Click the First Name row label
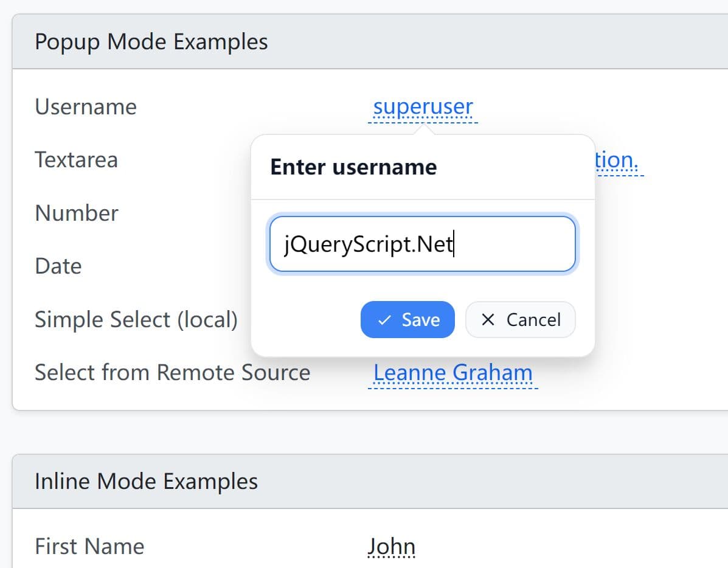728x568 pixels. [x=89, y=546]
